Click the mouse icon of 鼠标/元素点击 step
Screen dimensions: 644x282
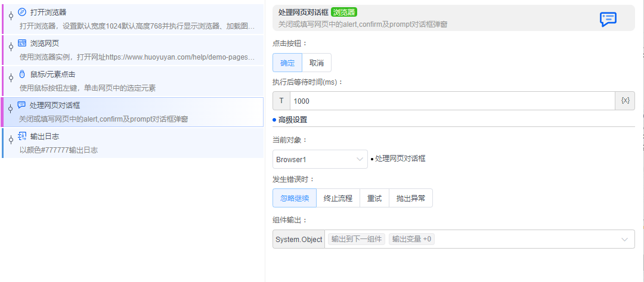click(22, 75)
